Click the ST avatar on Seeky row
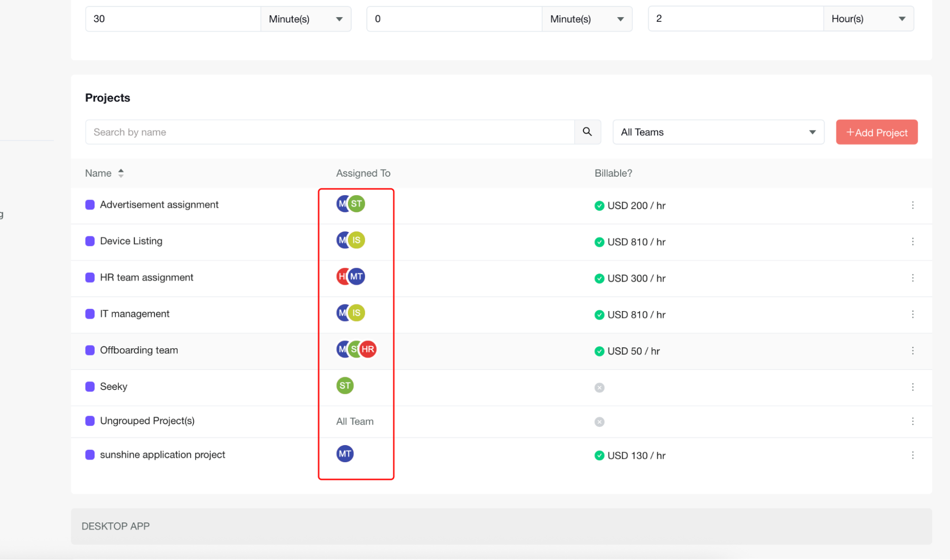 [x=345, y=386]
